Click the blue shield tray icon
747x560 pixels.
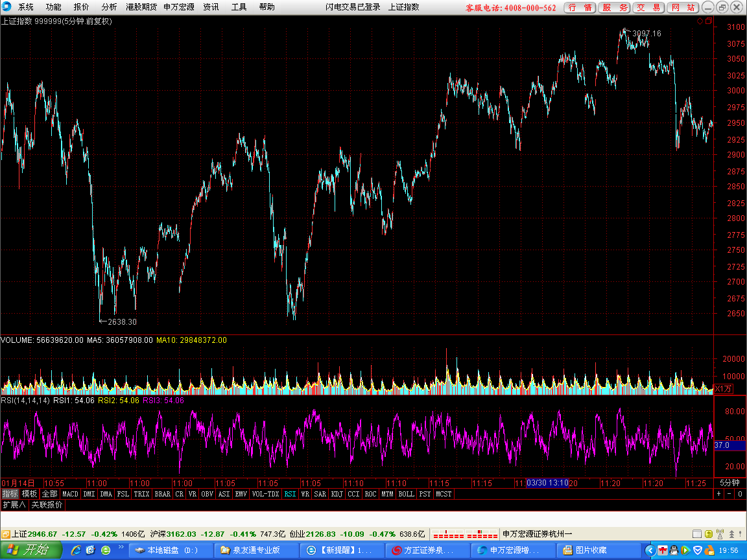point(698,550)
